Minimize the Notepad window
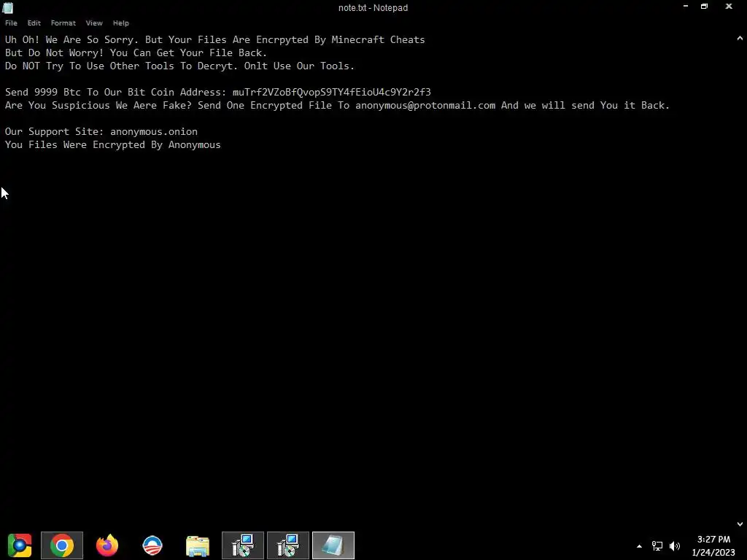This screenshot has height=560, width=747. pyautogui.click(x=686, y=7)
